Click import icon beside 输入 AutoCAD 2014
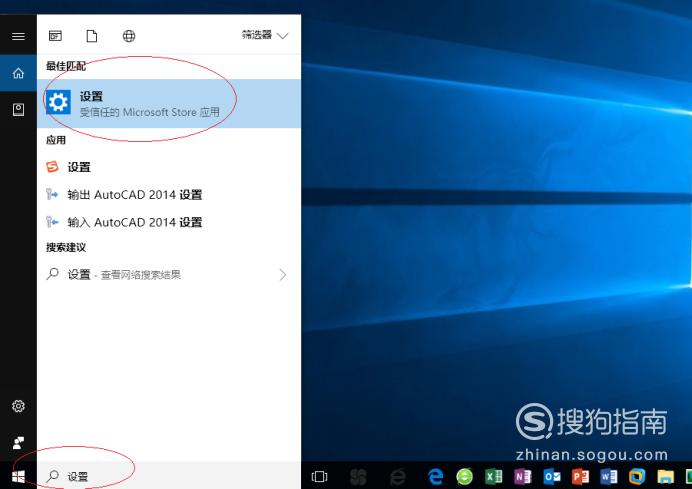 [x=52, y=222]
